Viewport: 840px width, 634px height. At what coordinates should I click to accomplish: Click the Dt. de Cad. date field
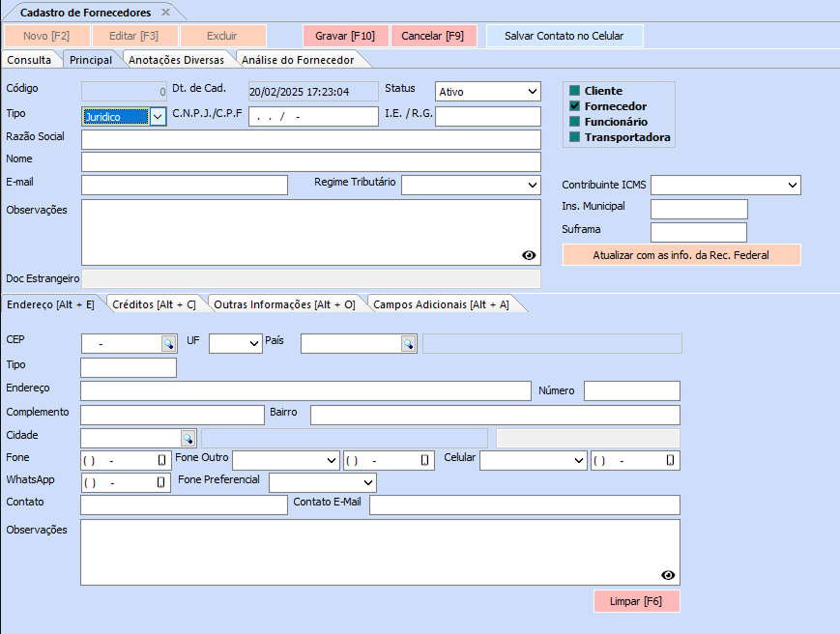coord(313,92)
